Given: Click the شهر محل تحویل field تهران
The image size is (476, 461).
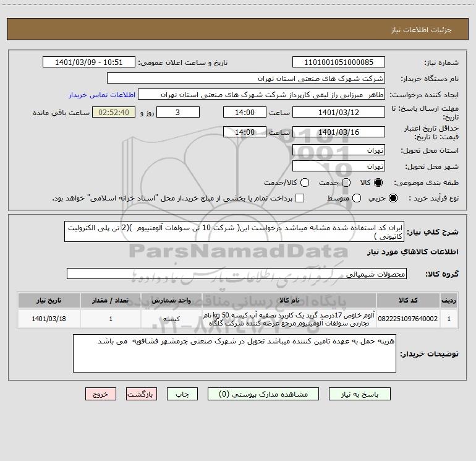Looking at the screenshot, I should pos(339,166).
